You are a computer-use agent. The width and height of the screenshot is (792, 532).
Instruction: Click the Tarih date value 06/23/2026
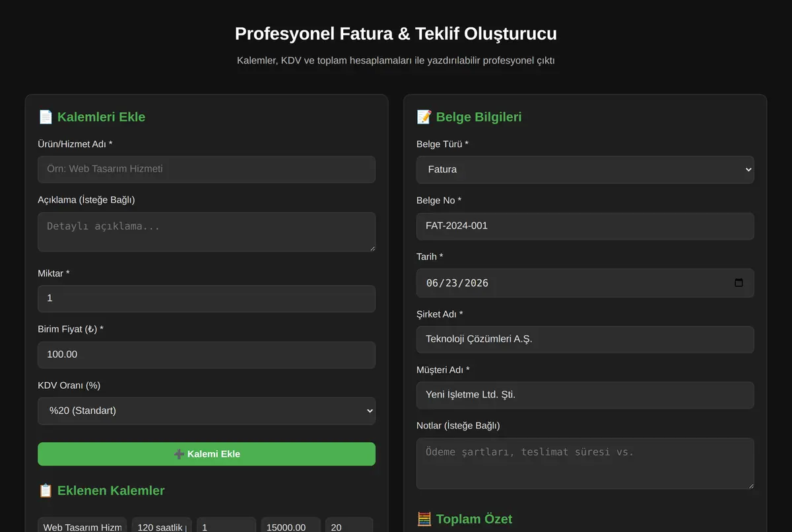click(x=457, y=283)
